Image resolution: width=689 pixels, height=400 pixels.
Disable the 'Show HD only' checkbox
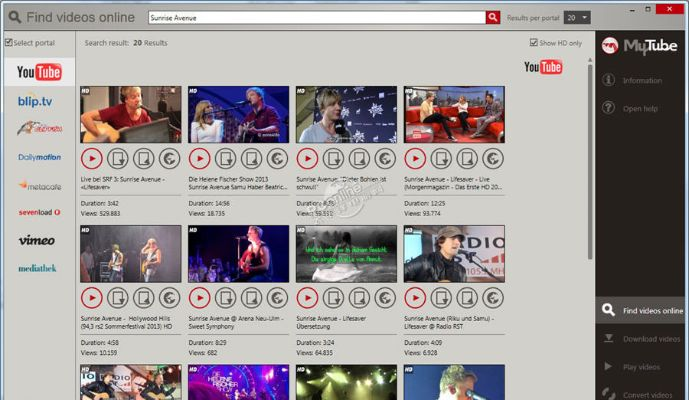[x=533, y=43]
